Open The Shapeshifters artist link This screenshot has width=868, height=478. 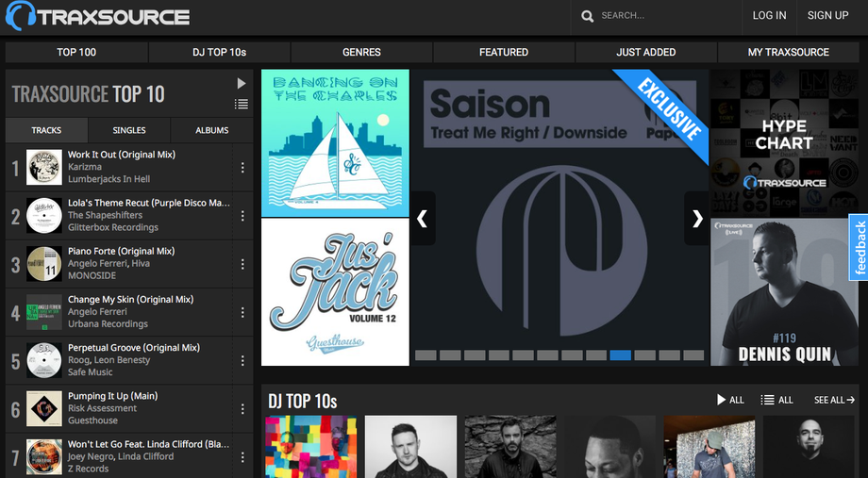click(105, 215)
